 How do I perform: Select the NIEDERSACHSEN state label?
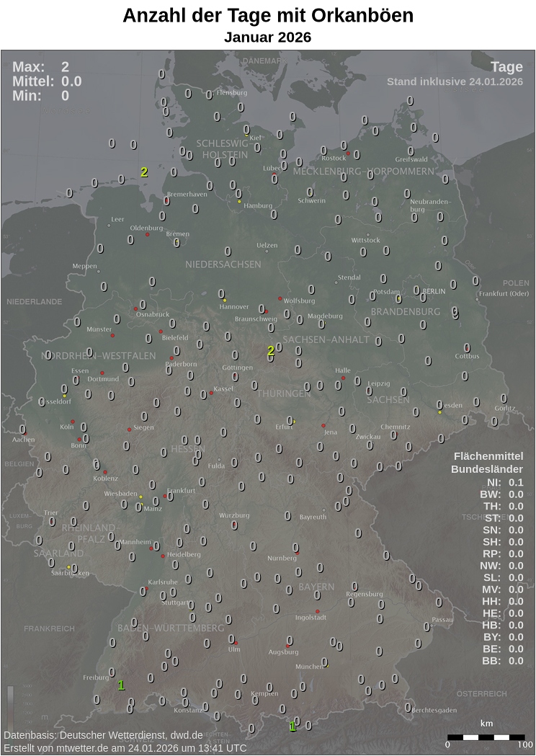click(x=223, y=264)
